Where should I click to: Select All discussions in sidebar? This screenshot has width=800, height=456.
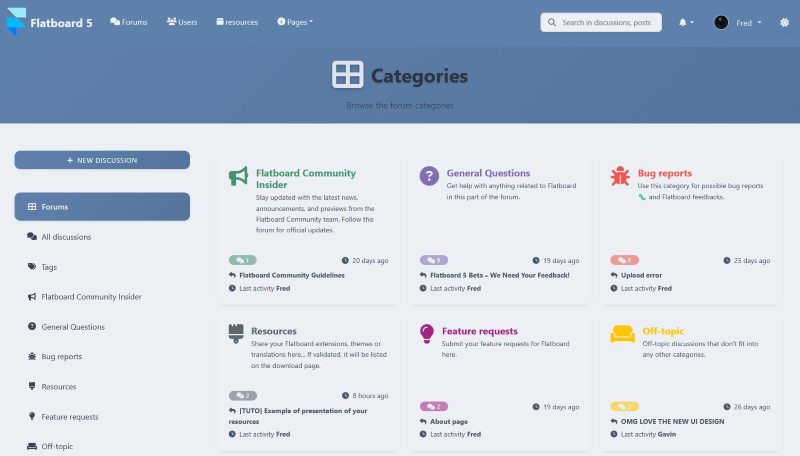pyautogui.click(x=66, y=237)
